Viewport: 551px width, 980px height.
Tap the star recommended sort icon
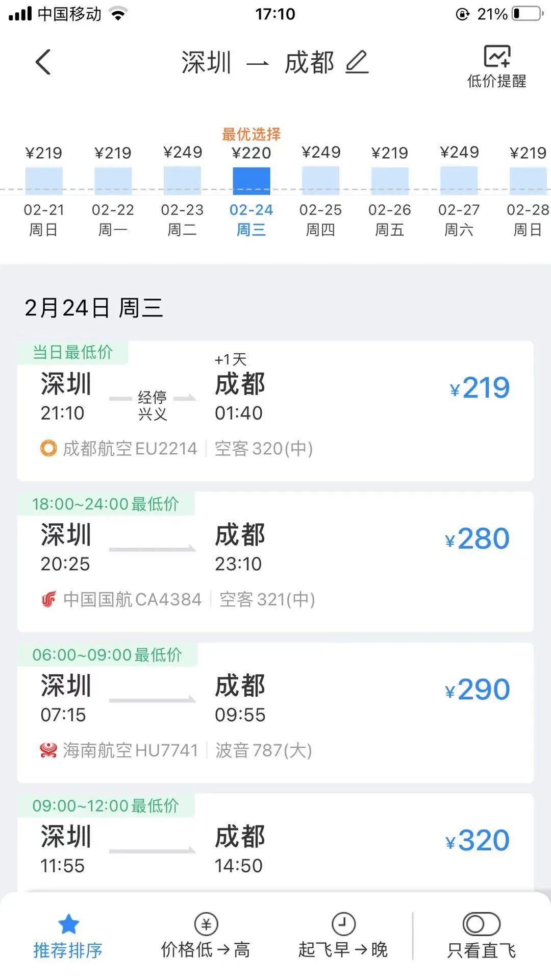click(x=68, y=924)
